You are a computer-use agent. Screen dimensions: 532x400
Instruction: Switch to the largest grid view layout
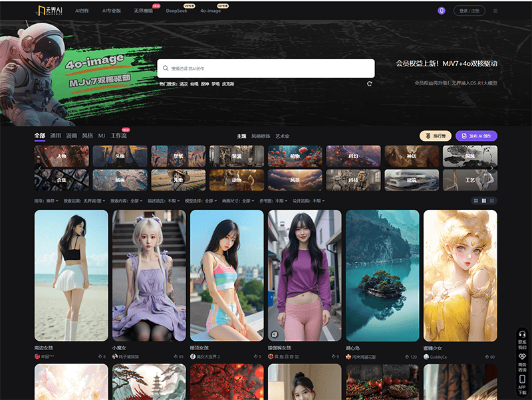(x=475, y=200)
